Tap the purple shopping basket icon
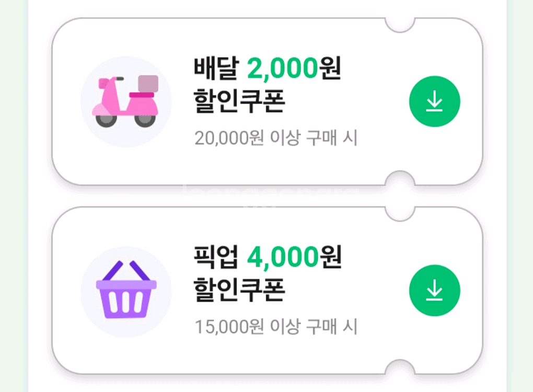 click(x=126, y=291)
